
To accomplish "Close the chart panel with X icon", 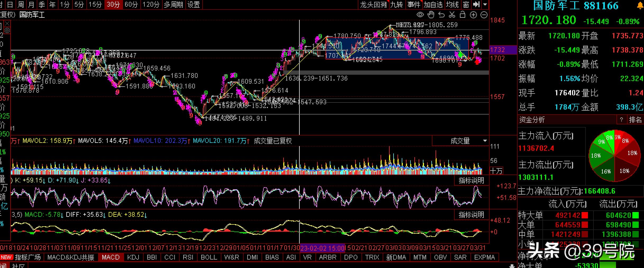I will pos(7,24).
